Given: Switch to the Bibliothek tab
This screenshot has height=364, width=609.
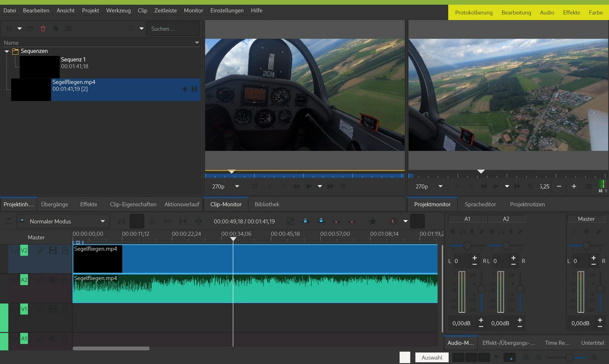Looking at the screenshot, I should (x=266, y=204).
